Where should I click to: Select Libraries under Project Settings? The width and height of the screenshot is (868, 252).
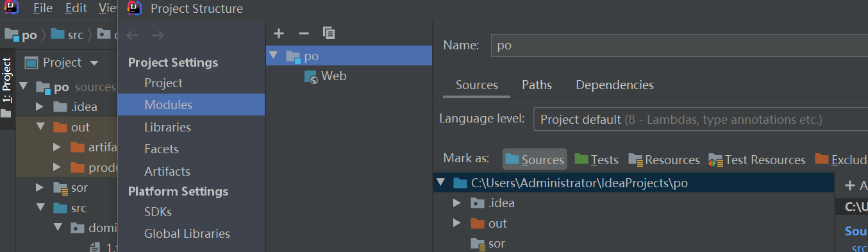pos(167,127)
